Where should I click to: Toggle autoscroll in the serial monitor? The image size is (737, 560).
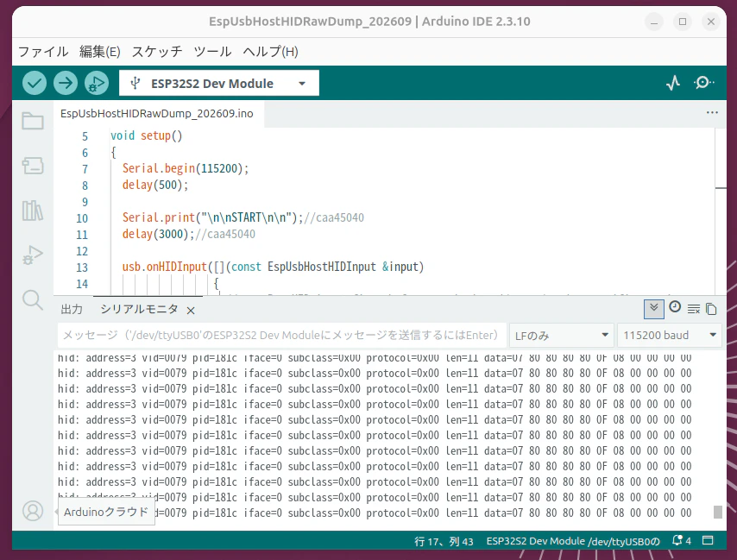tap(654, 309)
